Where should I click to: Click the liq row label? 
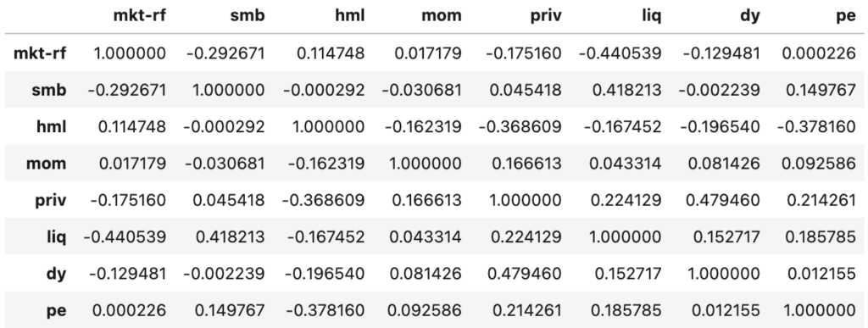pos(57,236)
